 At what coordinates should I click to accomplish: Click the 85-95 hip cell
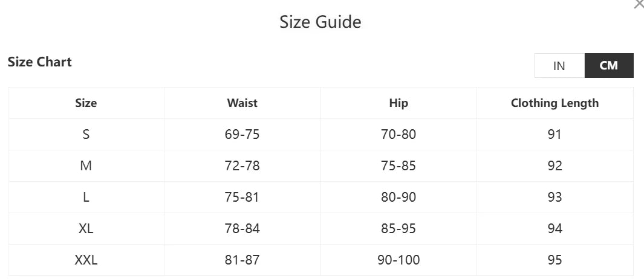pos(398,229)
